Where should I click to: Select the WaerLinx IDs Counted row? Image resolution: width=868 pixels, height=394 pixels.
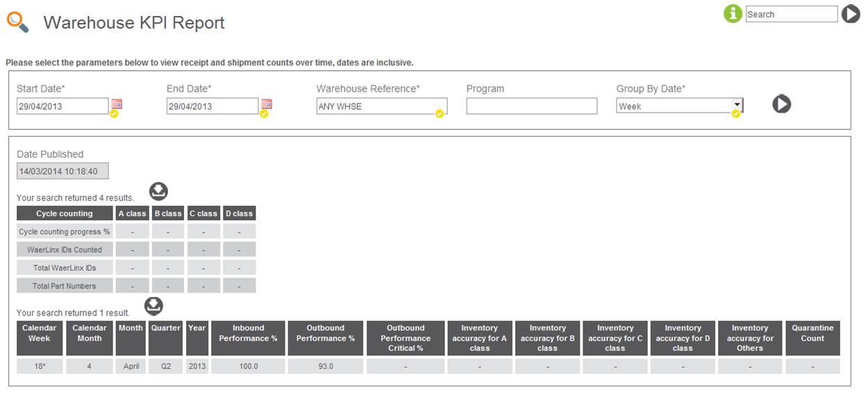click(136, 249)
